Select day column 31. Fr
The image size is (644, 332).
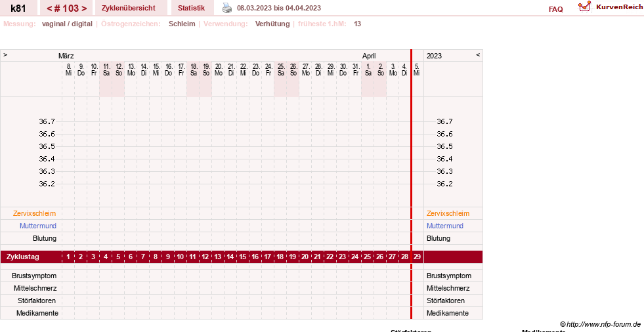pos(356,70)
